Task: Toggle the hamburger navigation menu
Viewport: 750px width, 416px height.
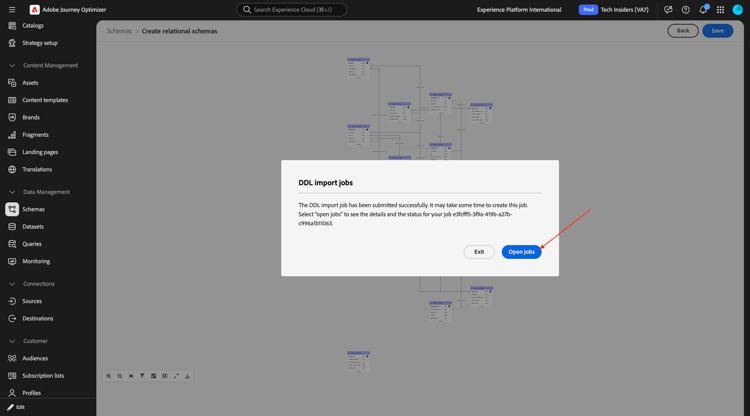Action: (12, 10)
